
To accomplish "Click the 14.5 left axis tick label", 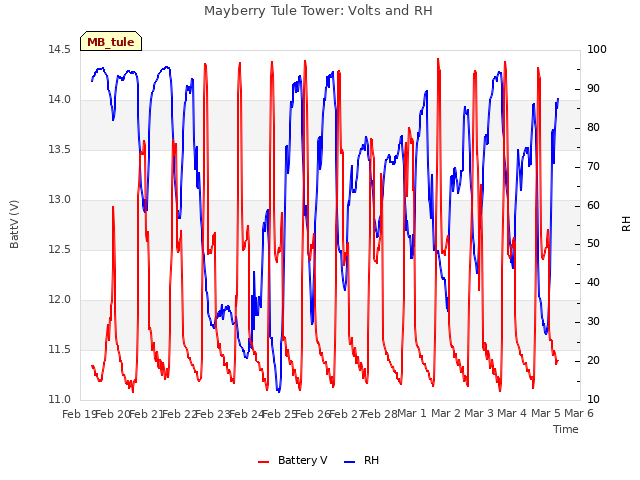I will pyautogui.click(x=59, y=49).
